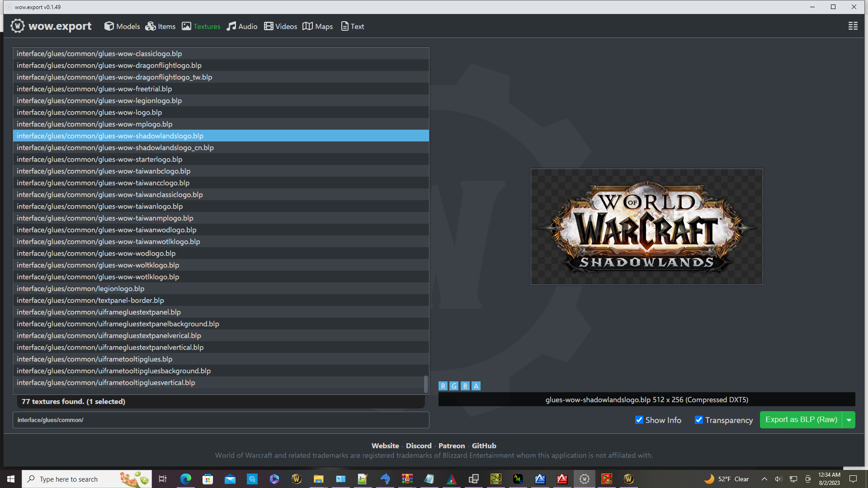Toggle the green channel G button
The height and width of the screenshot is (488, 868).
[x=454, y=386]
